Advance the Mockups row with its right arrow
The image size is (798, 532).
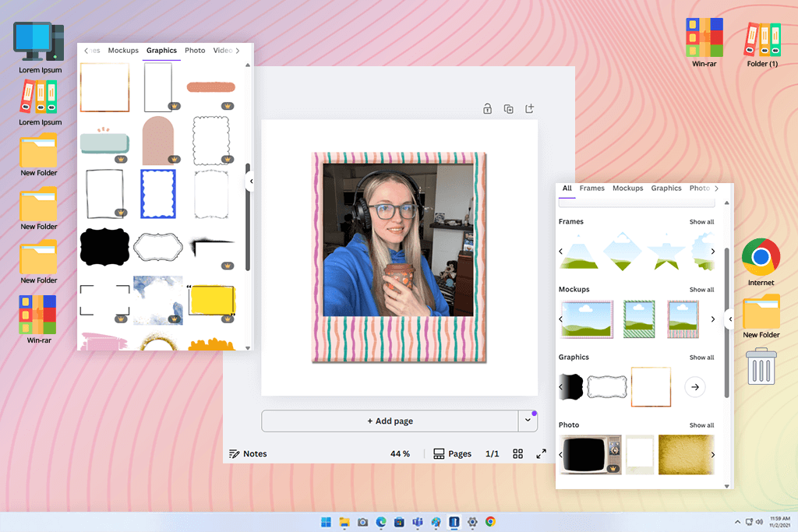(x=712, y=319)
